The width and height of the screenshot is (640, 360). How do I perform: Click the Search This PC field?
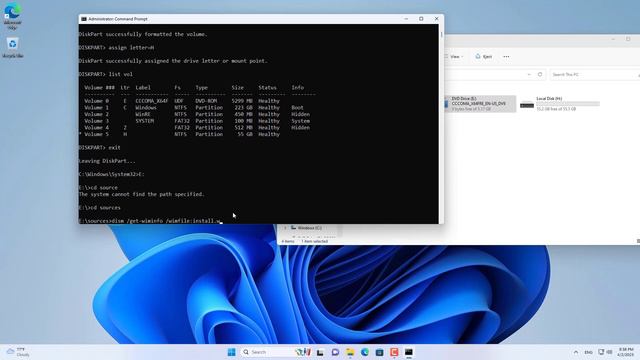(594, 75)
